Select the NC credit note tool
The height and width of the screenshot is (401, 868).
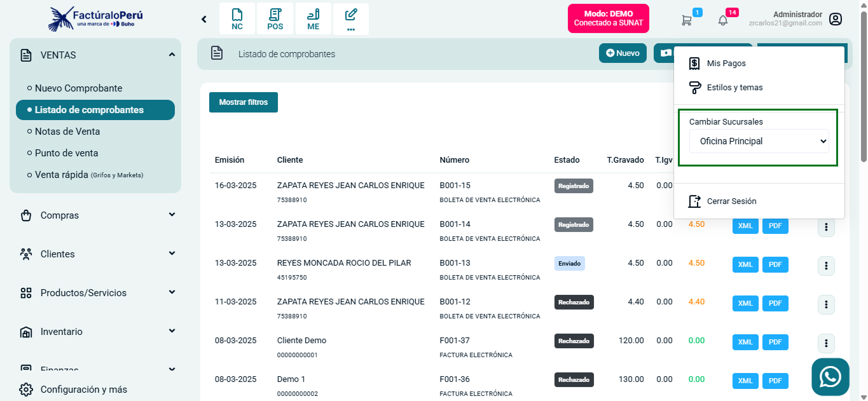[237, 18]
